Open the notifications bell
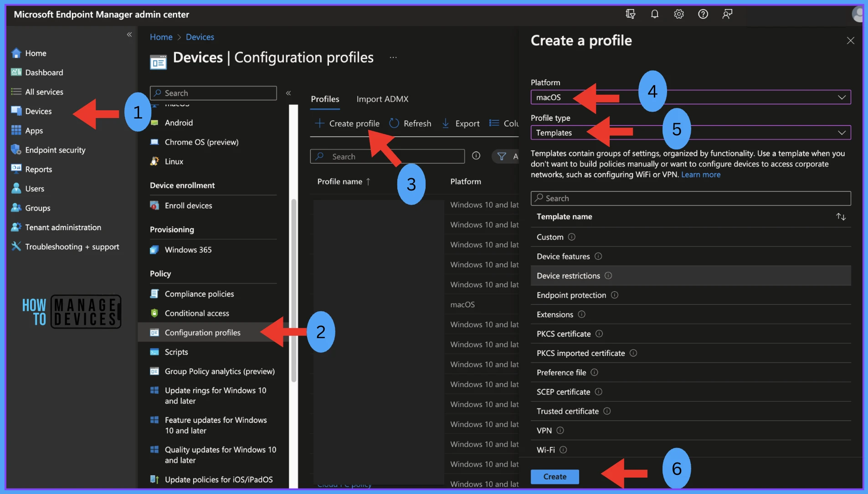Screen dimensions: 868x494 (655, 14)
